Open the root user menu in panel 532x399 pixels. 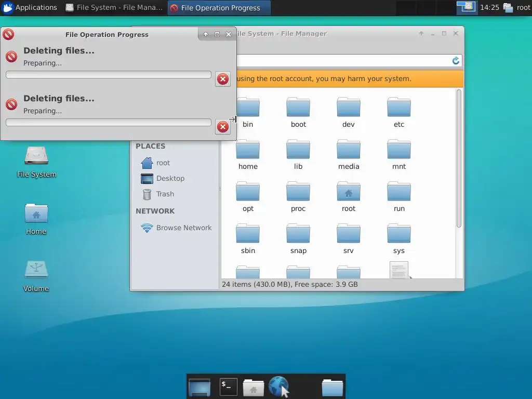pos(516,7)
